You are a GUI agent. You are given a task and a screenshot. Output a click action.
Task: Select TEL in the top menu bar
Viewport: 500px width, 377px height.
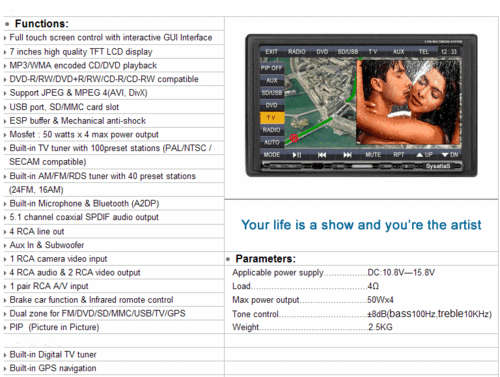[x=423, y=52]
